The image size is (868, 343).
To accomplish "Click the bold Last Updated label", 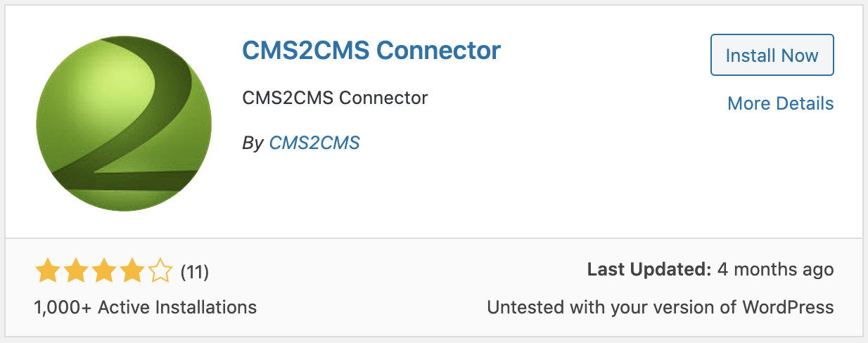I will [649, 269].
